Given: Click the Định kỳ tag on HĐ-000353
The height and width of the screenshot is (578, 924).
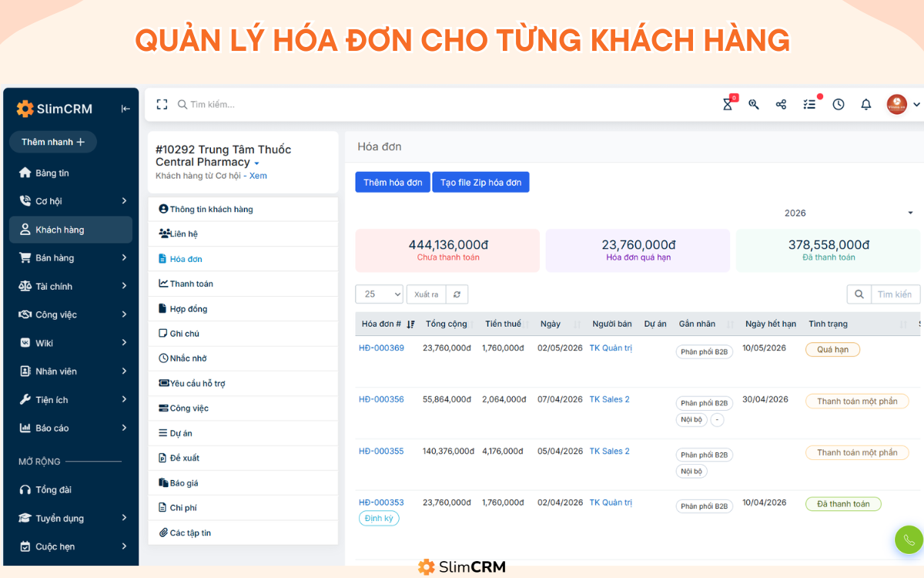Looking at the screenshot, I should (x=379, y=519).
